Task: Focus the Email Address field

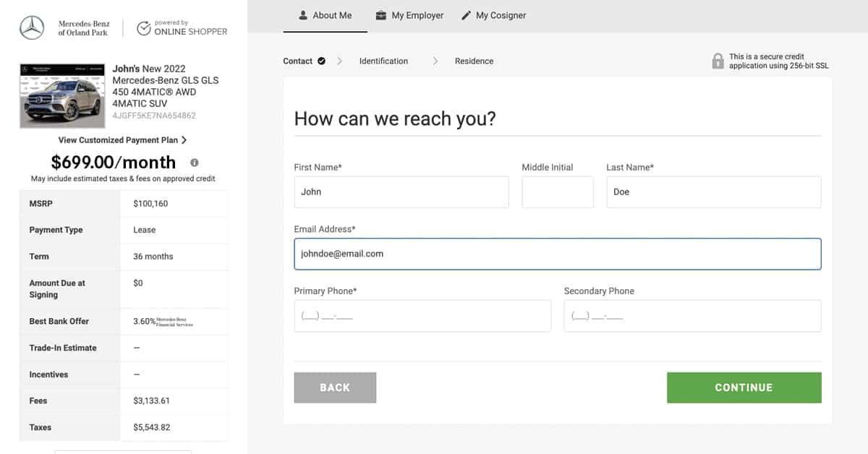Action: [558, 254]
